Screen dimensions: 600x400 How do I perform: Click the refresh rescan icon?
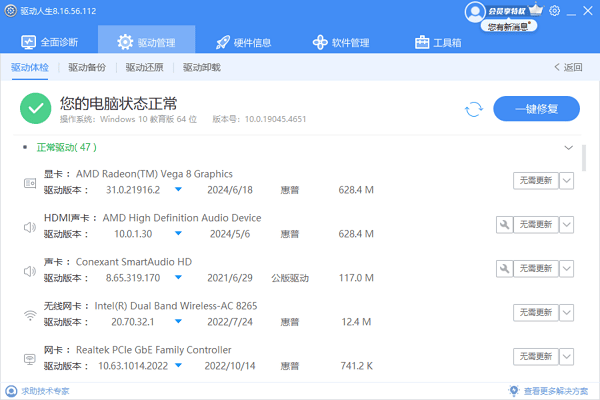[x=474, y=109]
